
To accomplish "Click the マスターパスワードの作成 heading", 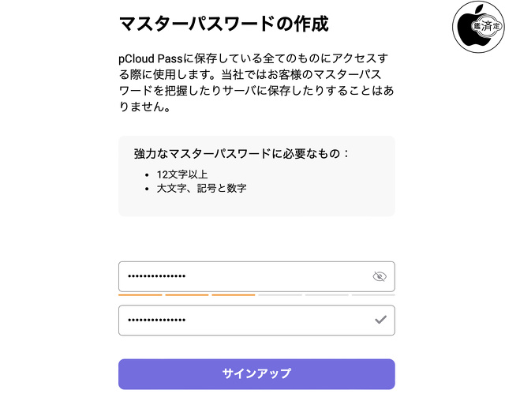I will pos(223,24).
